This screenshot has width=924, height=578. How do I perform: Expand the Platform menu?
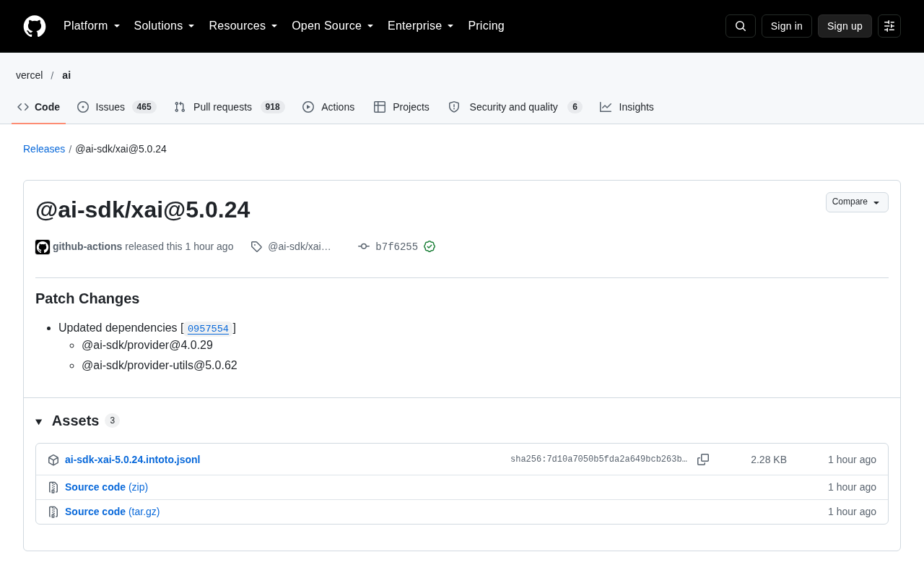click(x=92, y=26)
